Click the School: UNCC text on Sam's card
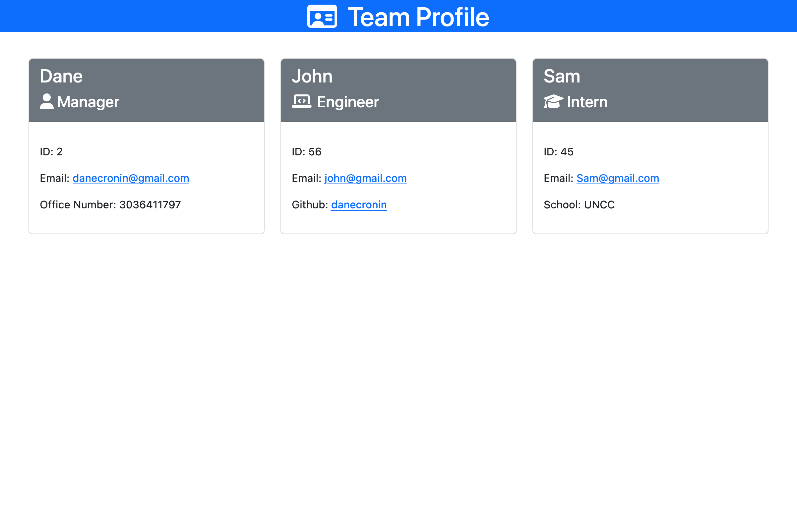The width and height of the screenshot is (797, 532). (579, 205)
